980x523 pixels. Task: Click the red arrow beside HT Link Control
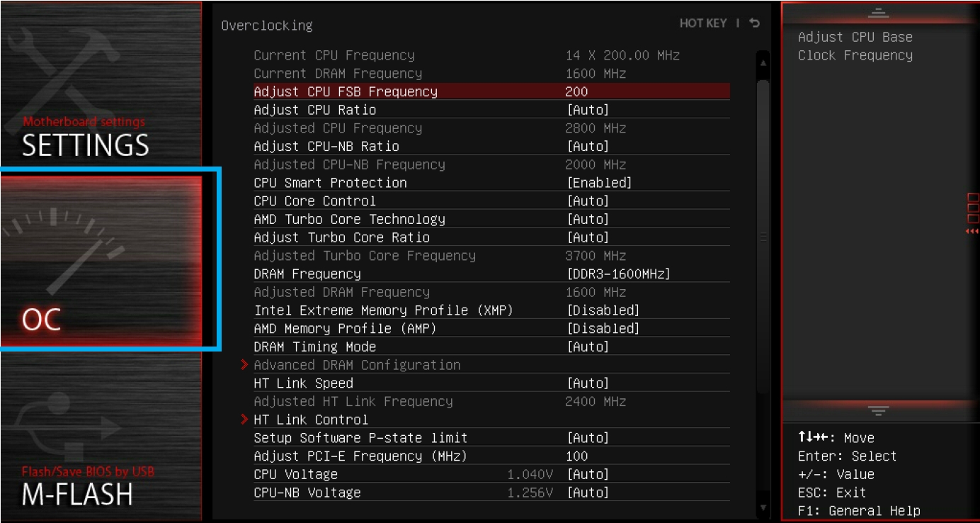[x=245, y=420]
